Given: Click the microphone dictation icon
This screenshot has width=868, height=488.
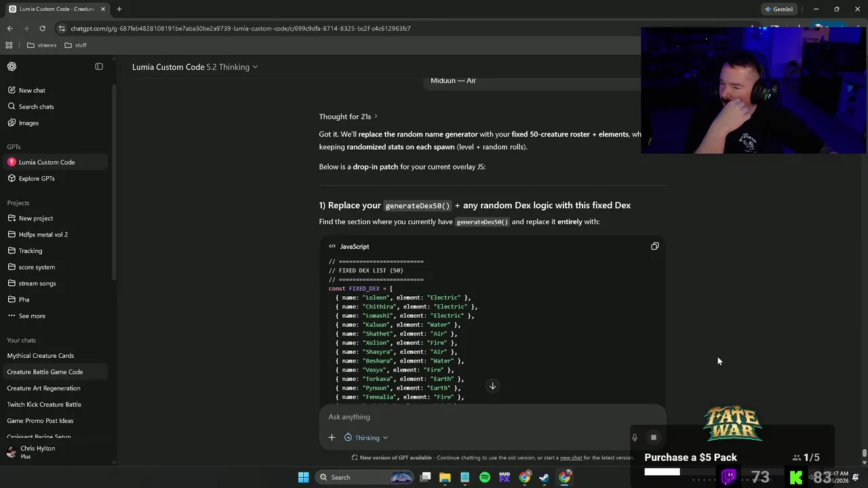Looking at the screenshot, I should click(x=635, y=438).
